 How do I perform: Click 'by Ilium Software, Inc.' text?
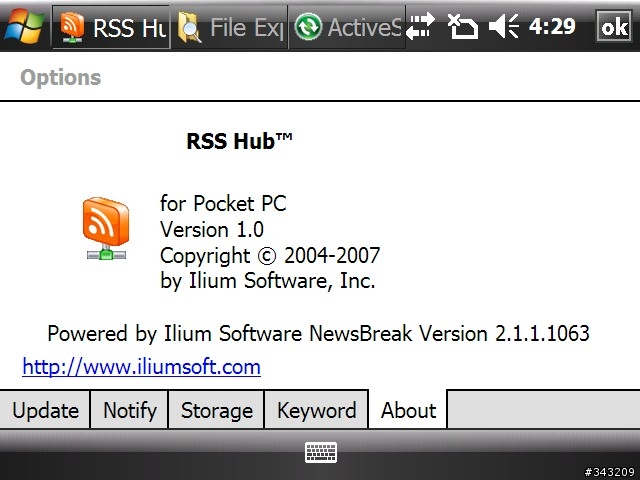point(268,281)
